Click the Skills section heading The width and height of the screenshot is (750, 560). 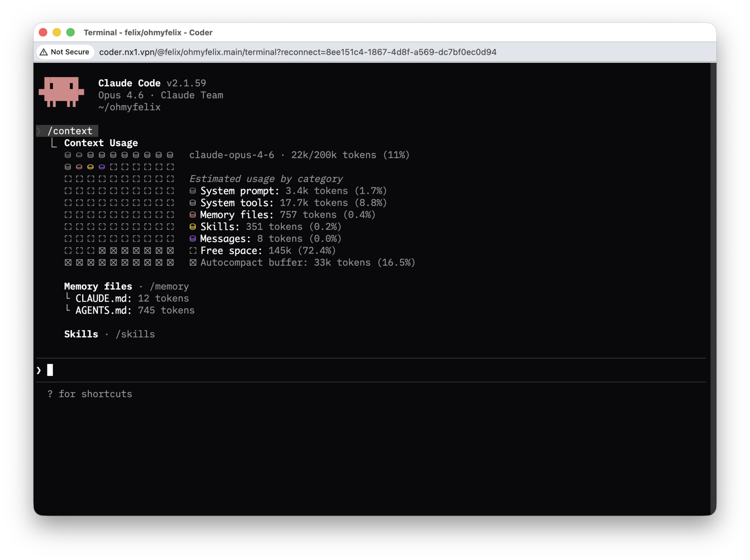click(x=81, y=334)
